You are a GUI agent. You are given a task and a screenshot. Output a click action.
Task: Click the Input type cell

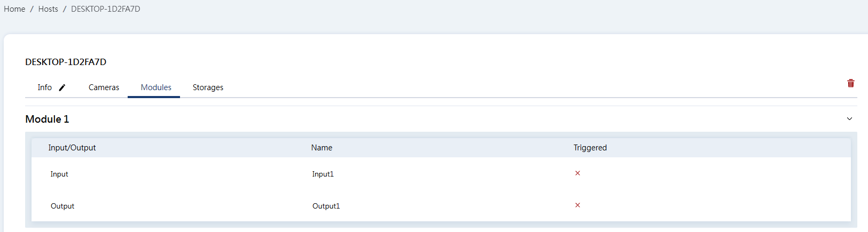[59, 174]
